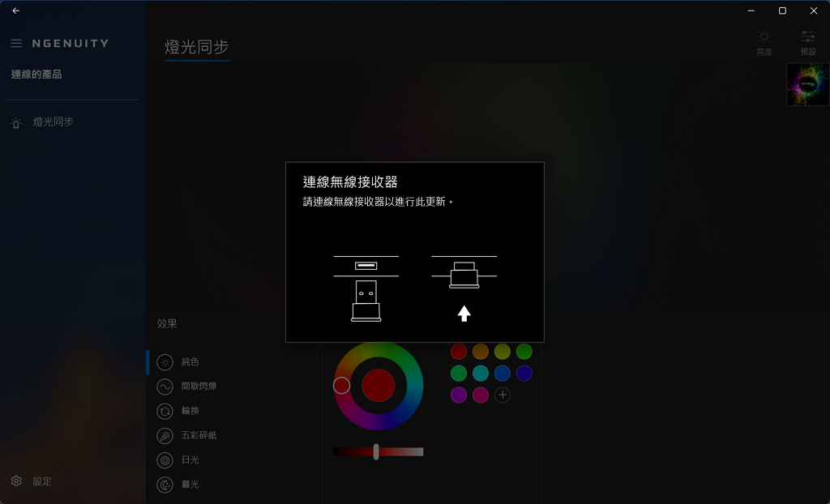This screenshot has width=830, height=504.
Task: Open the brightness (亮度) control
Action: [x=764, y=43]
